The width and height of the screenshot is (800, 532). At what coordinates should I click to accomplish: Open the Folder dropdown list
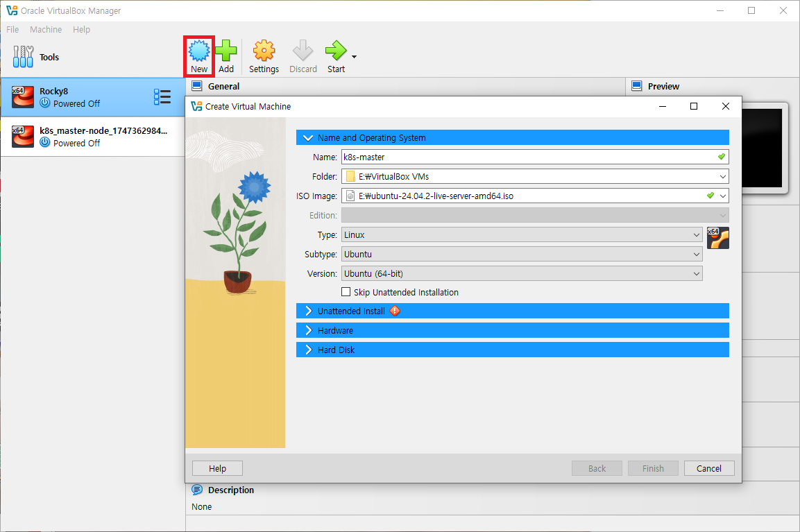(722, 176)
